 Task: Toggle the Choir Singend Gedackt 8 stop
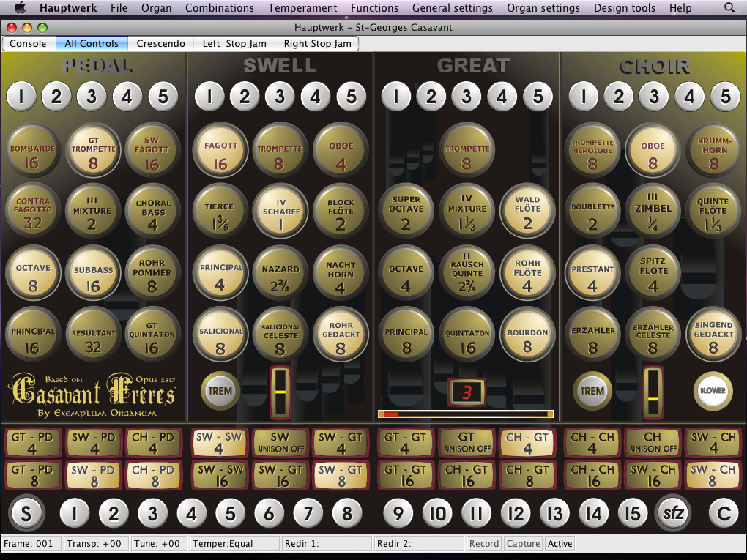click(713, 335)
